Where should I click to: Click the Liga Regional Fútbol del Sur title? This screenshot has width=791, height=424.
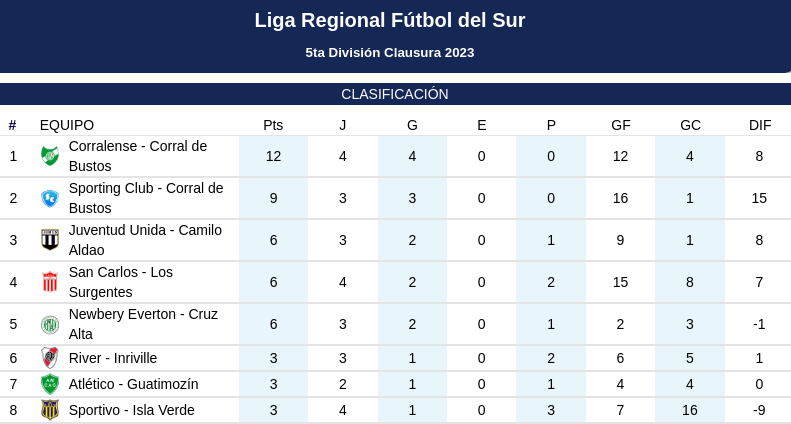point(389,20)
